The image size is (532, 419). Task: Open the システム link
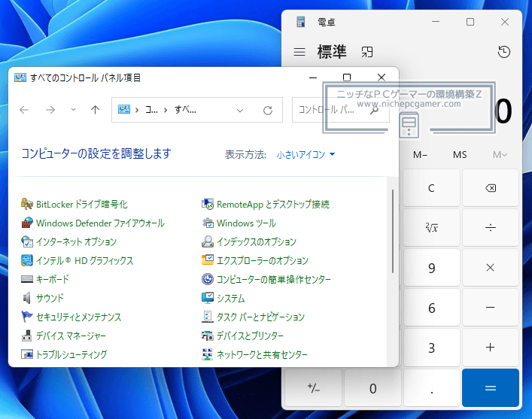(x=231, y=298)
